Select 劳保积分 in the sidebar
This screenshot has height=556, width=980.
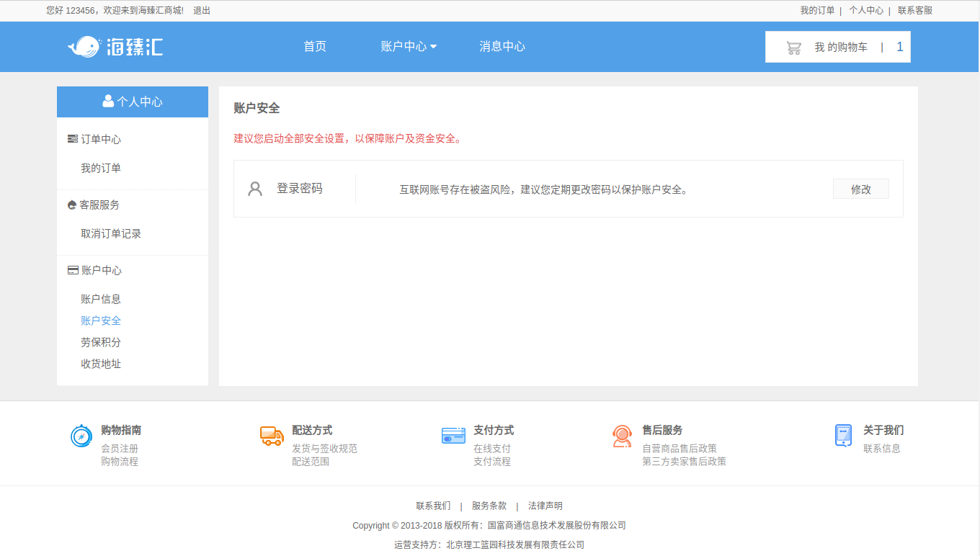pos(101,342)
